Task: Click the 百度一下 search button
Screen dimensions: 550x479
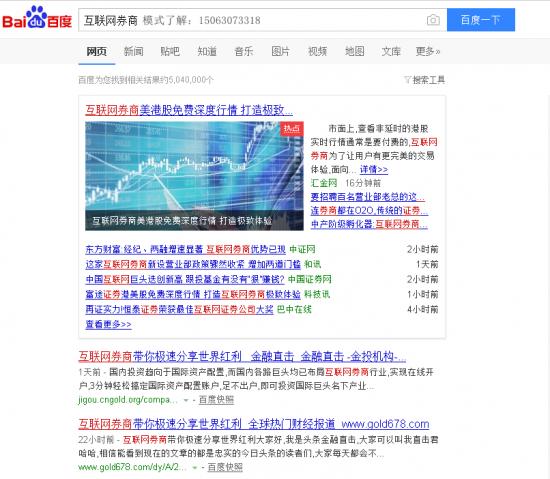Action: point(481,20)
